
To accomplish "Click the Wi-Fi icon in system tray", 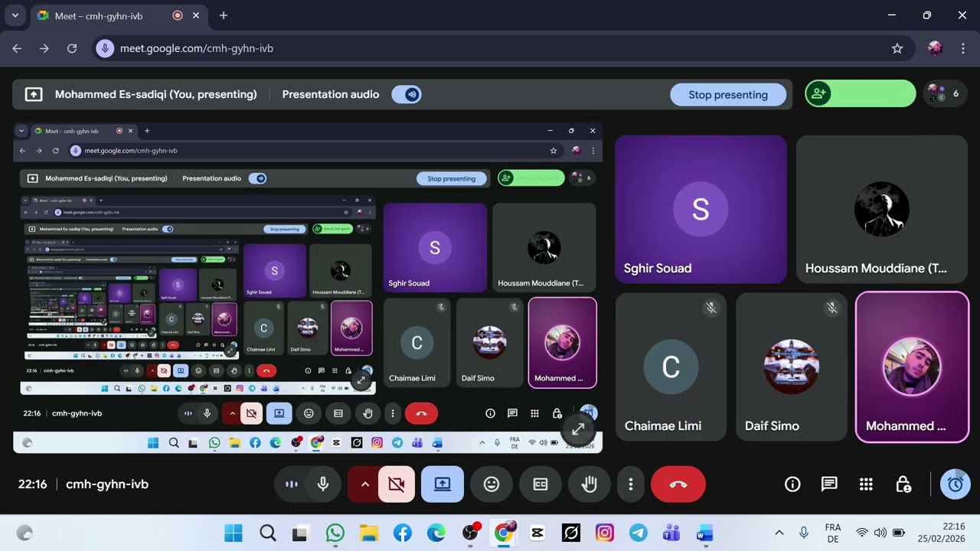I will 861,533.
